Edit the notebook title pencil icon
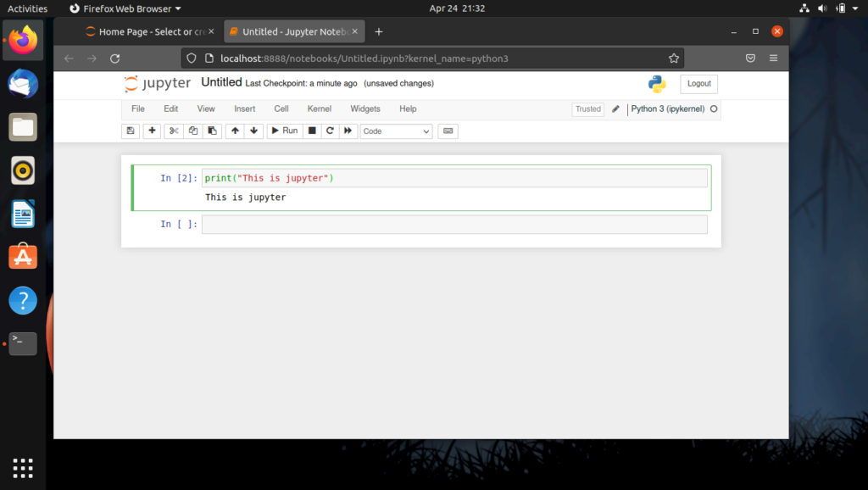Image resolution: width=868 pixels, height=490 pixels. [x=615, y=109]
